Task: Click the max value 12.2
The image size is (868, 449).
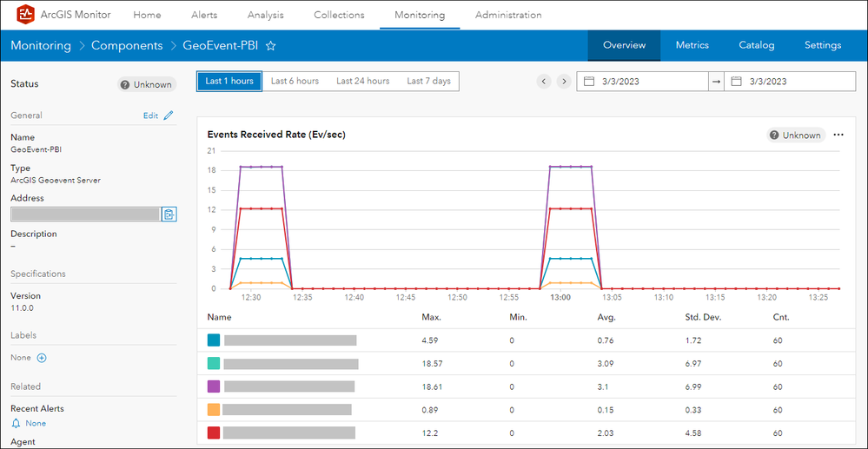Action: [428, 432]
